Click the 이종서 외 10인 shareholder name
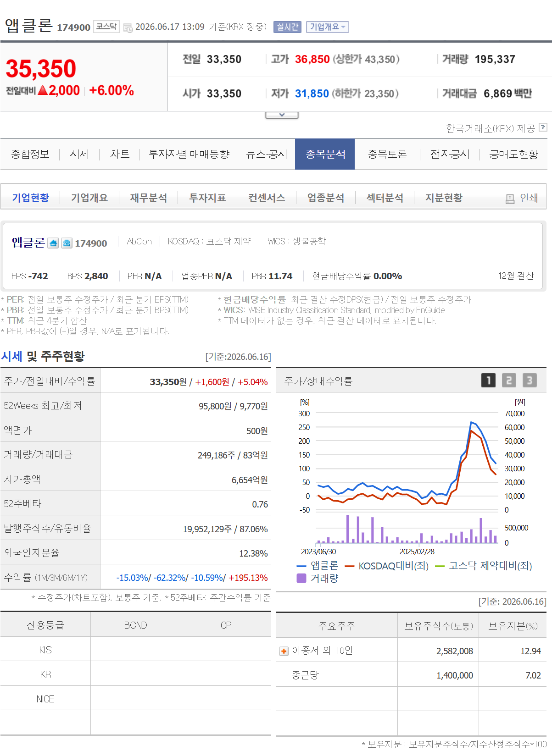 click(322, 651)
